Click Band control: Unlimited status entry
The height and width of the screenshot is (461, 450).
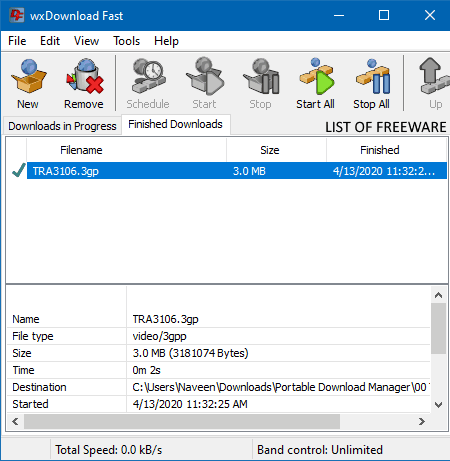(x=320, y=450)
